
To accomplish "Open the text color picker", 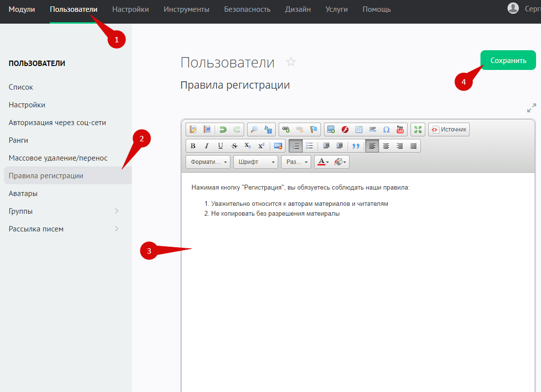I will 323,162.
